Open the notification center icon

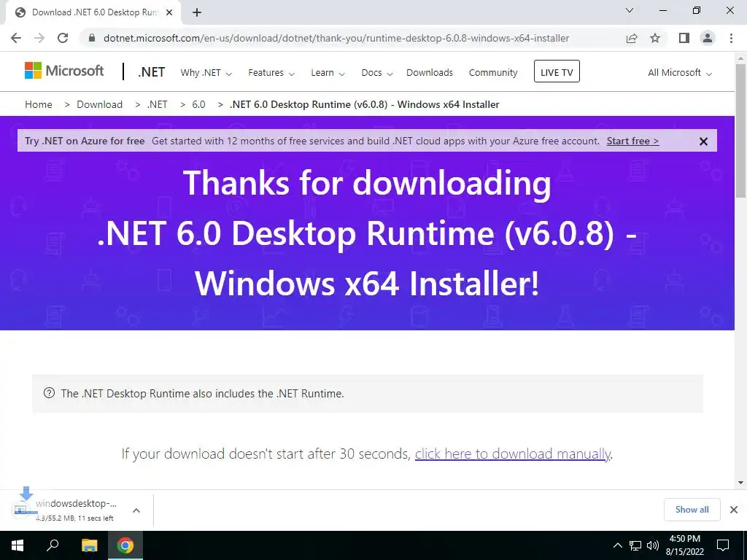723,545
